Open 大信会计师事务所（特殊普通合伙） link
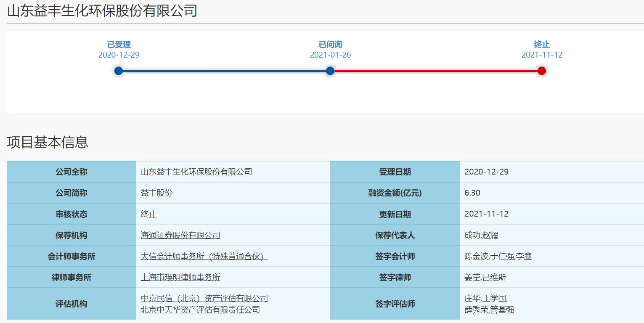This screenshot has height=323, width=644. 204,256
